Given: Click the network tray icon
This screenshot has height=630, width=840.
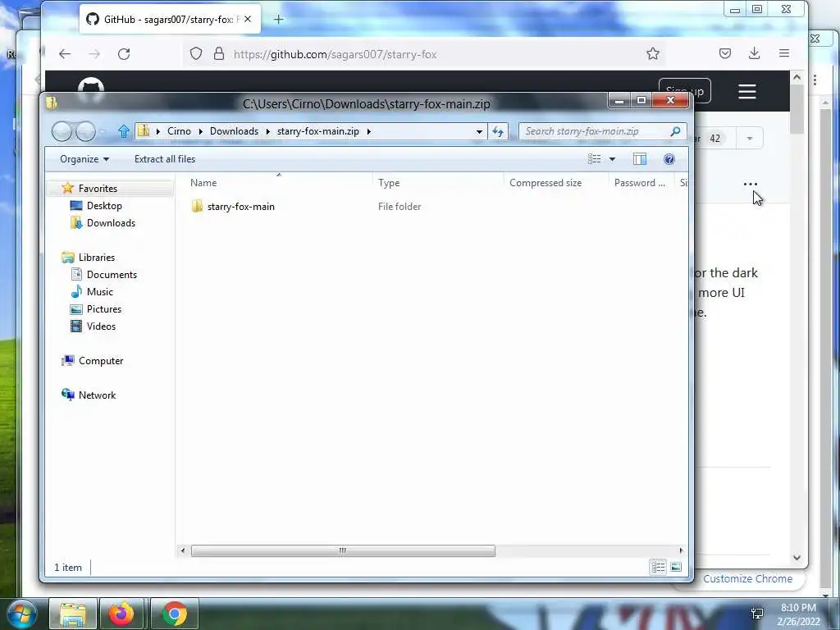Looking at the screenshot, I should click(x=757, y=614).
